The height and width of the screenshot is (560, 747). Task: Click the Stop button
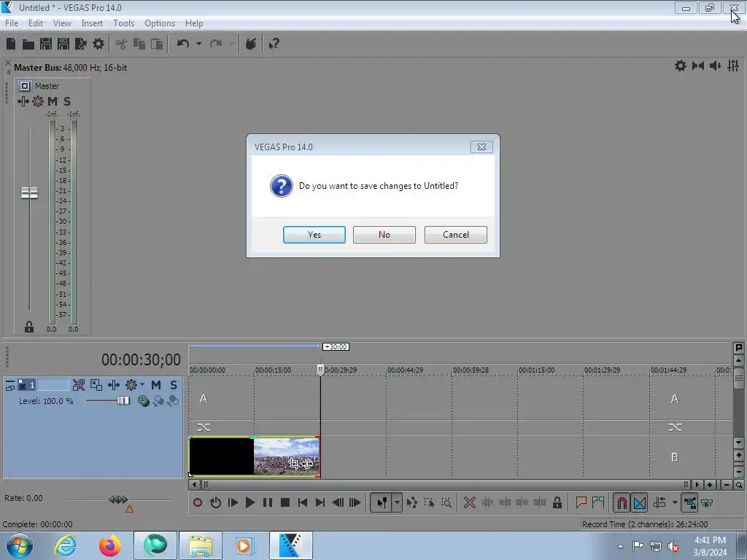285,502
